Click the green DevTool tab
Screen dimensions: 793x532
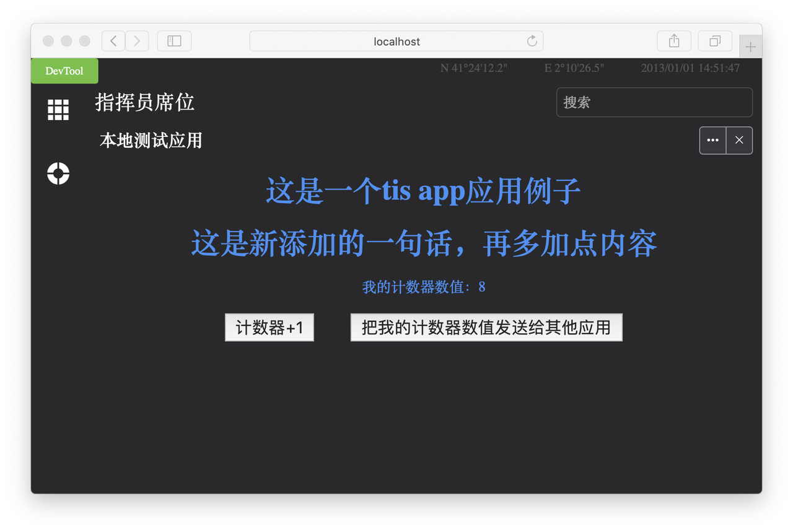pos(64,71)
